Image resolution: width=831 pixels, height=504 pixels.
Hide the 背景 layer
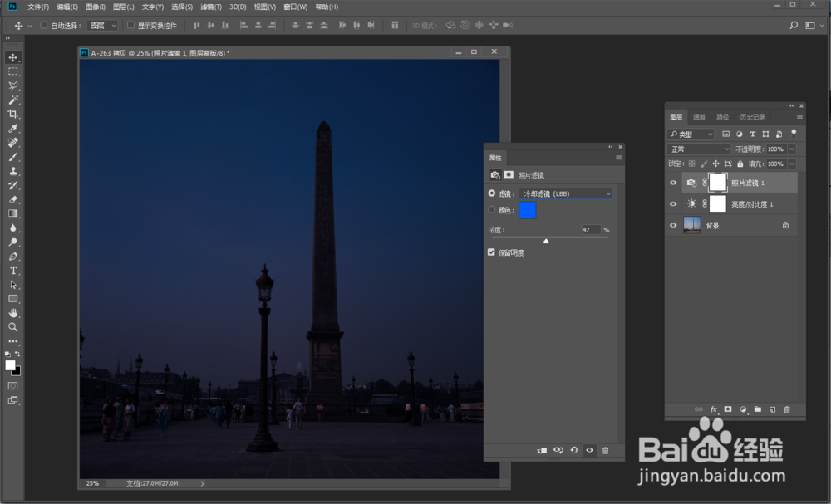(x=673, y=225)
